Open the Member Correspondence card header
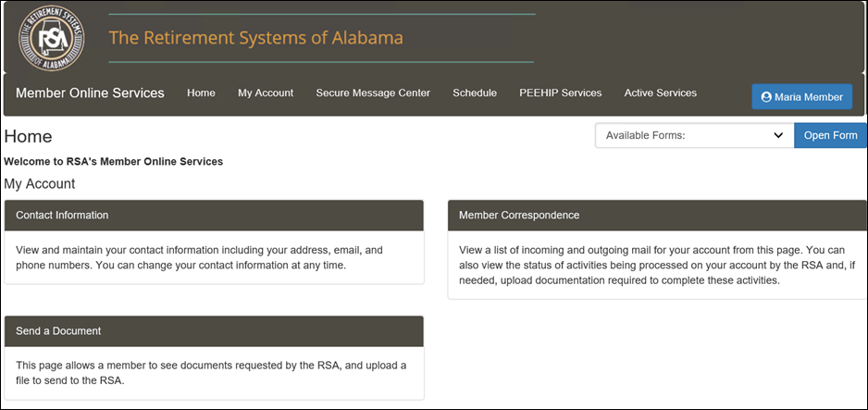Viewport: 868px width, 410px height. pyautogui.click(x=657, y=216)
